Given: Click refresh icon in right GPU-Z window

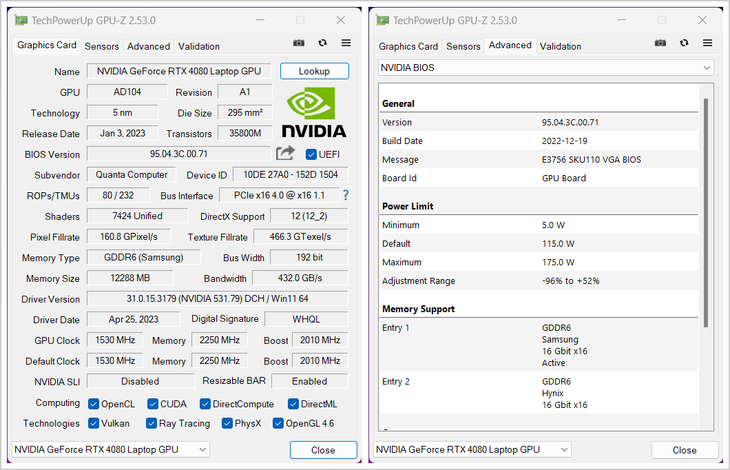Looking at the screenshot, I should tap(684, 43).
